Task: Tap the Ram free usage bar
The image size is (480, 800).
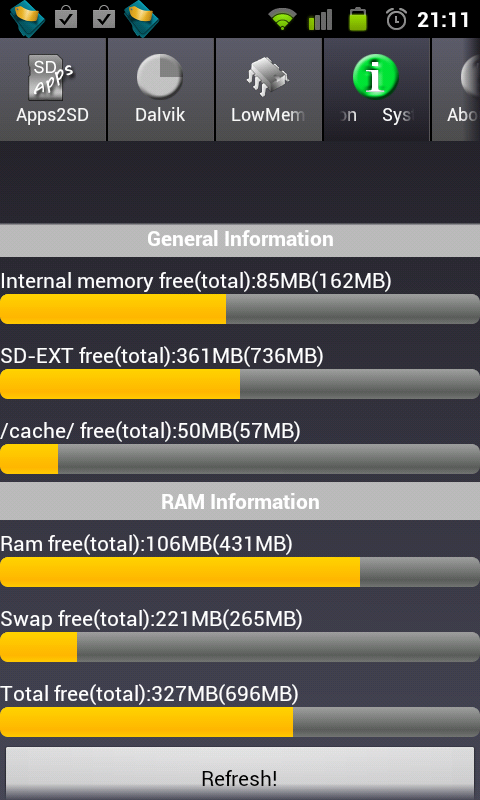Action: tap(240, 571)
